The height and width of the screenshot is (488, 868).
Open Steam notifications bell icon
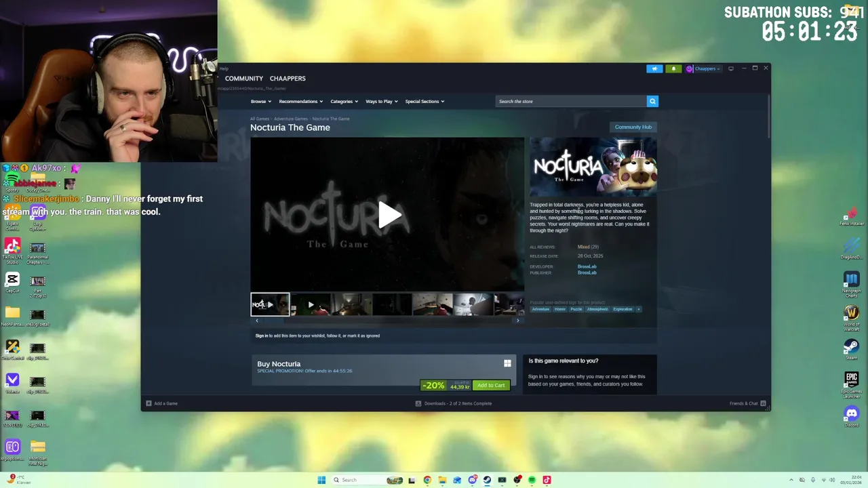(673, 68)
